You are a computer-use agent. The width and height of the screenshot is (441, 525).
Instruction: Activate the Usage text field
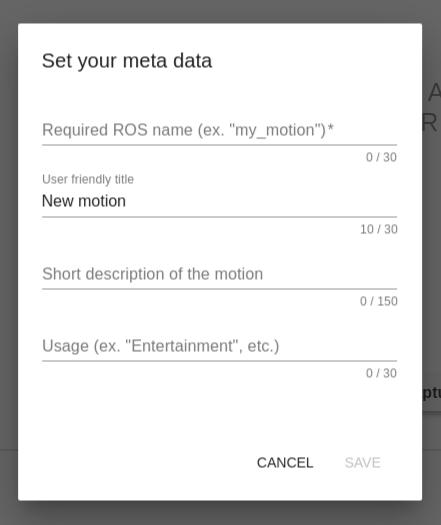[x=219, y=346]
